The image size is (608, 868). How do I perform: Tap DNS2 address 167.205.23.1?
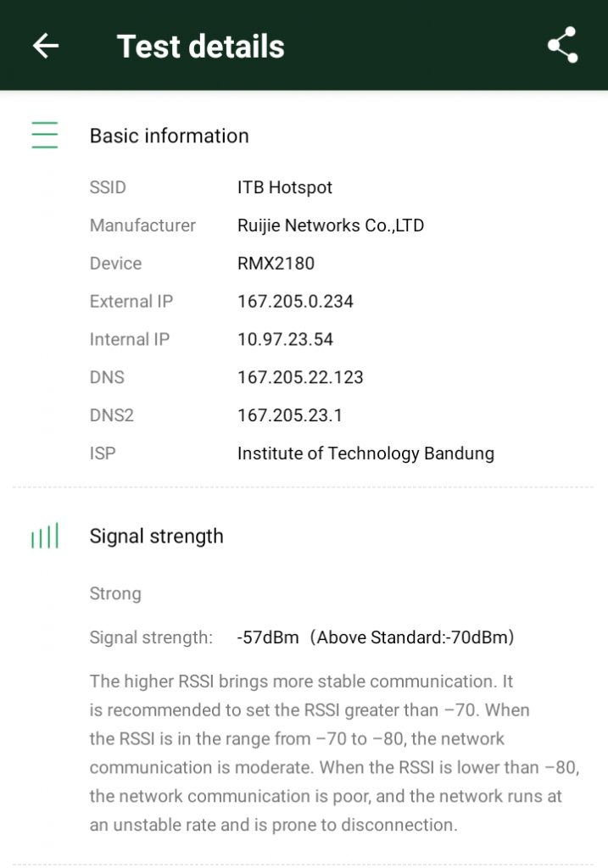pyautogui.click(x=290, y=416)
